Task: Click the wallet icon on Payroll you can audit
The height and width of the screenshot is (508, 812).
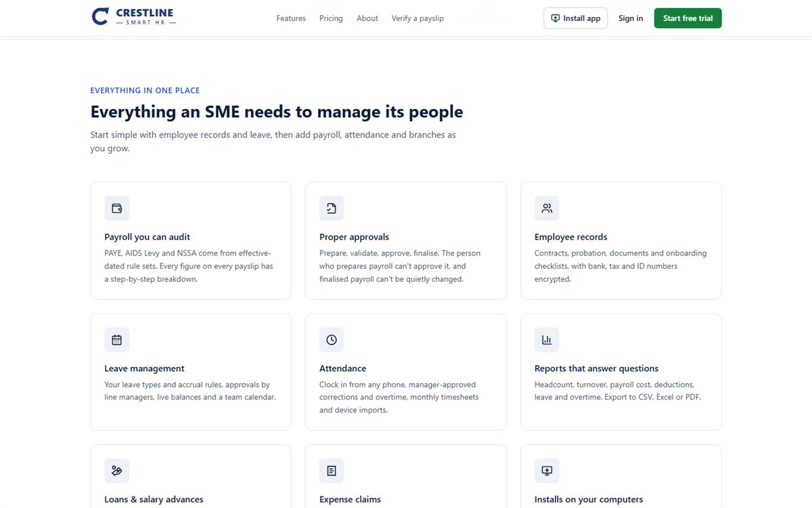Action: coord(116,209)
